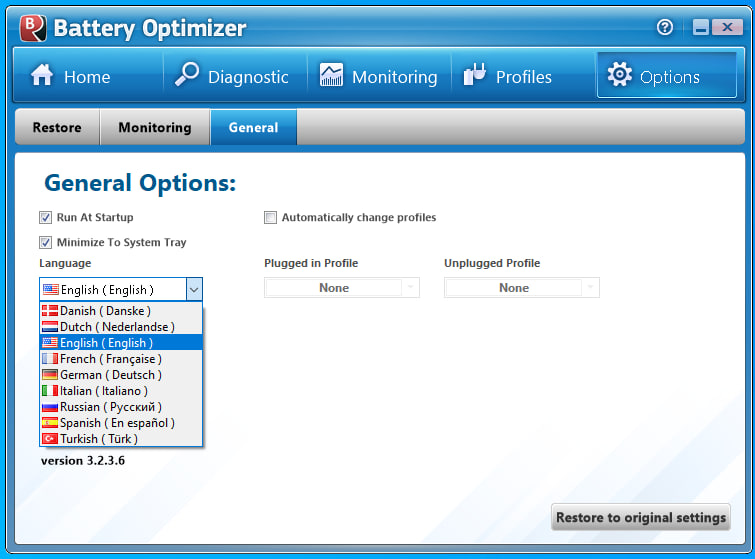Image resolution: width=755 pixels, height=559 pixels.
Task: Select French (Française) language
Action: pos(121,359)
